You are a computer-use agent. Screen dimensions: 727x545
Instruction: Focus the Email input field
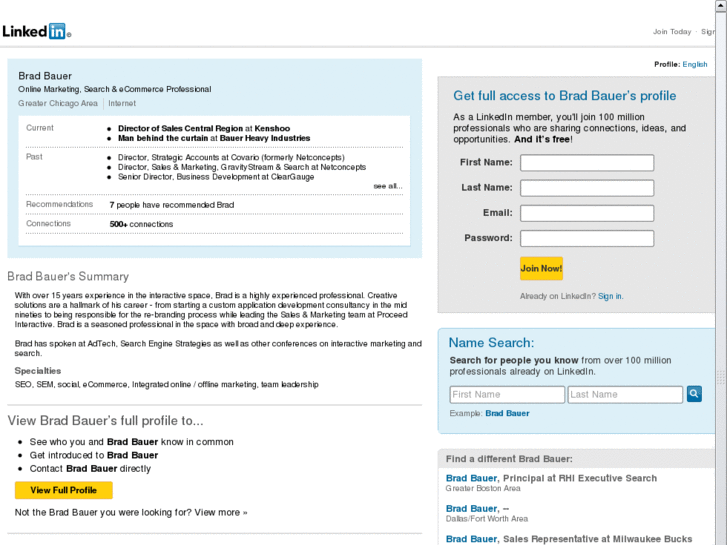pyautogui.click(x=587, y=213)
